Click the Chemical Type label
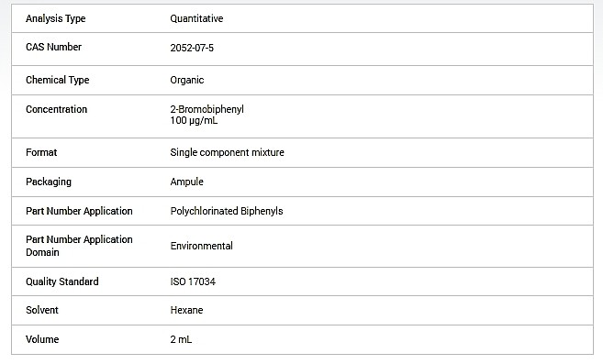 click(57, 80)
